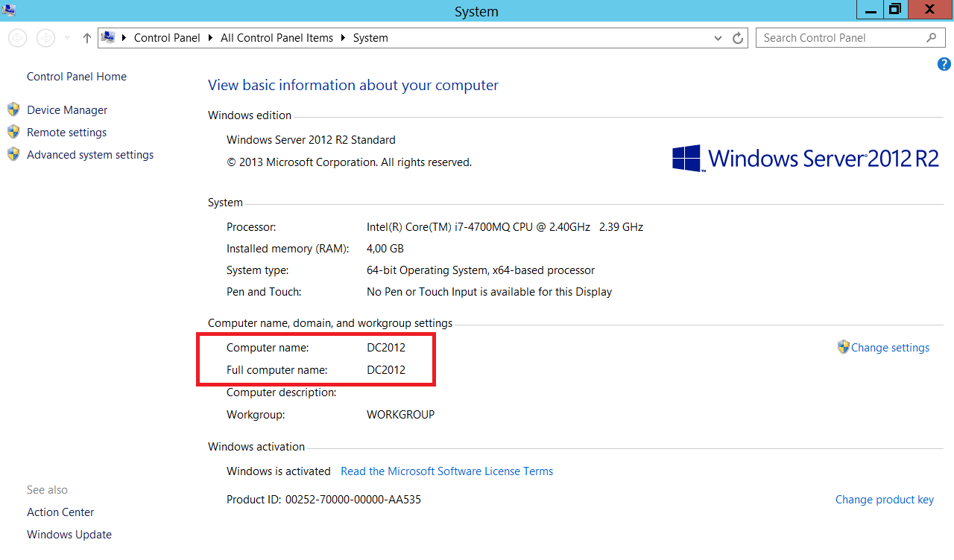Read the Microsoft Software License Terms
The image size is (954, 560).
446,471
